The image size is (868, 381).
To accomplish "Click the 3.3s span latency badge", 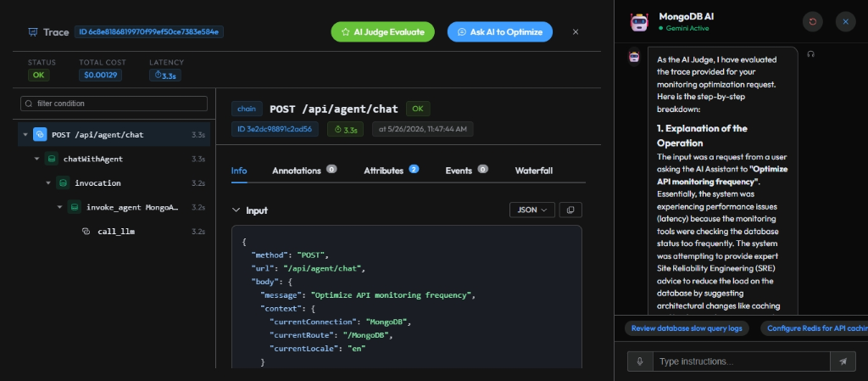I will click(346, 130).
